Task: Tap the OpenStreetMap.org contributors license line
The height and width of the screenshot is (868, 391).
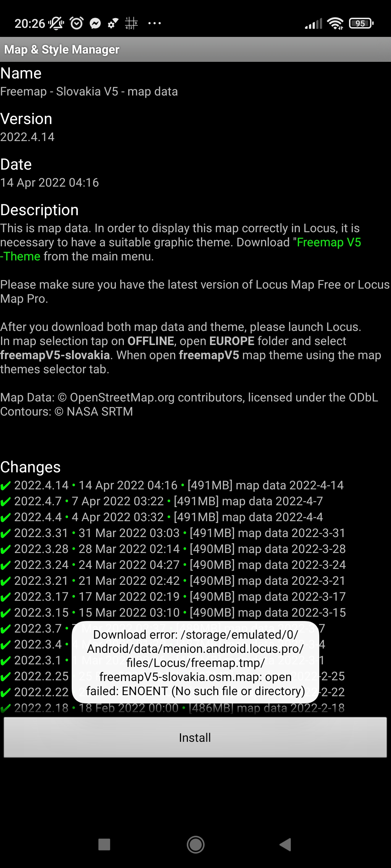Action: pyautogui.click(x=189, y=397)
